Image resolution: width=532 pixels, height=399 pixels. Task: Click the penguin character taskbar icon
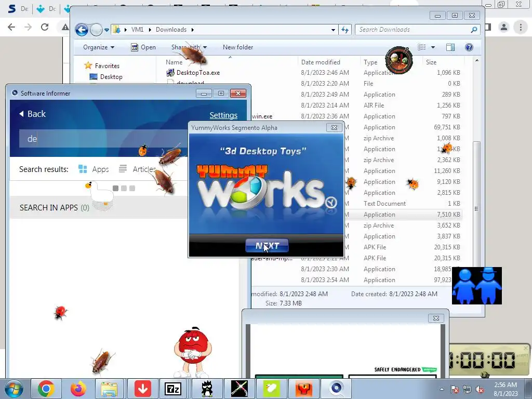click(207, 389)
